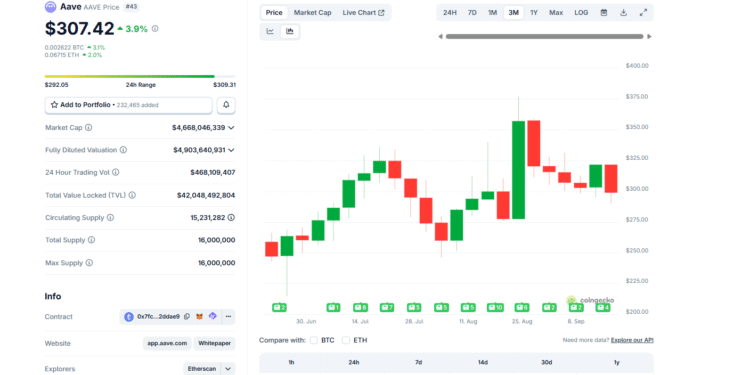The image size is (750, 375).
Task: Set chart range to Max
Action: 556,13
